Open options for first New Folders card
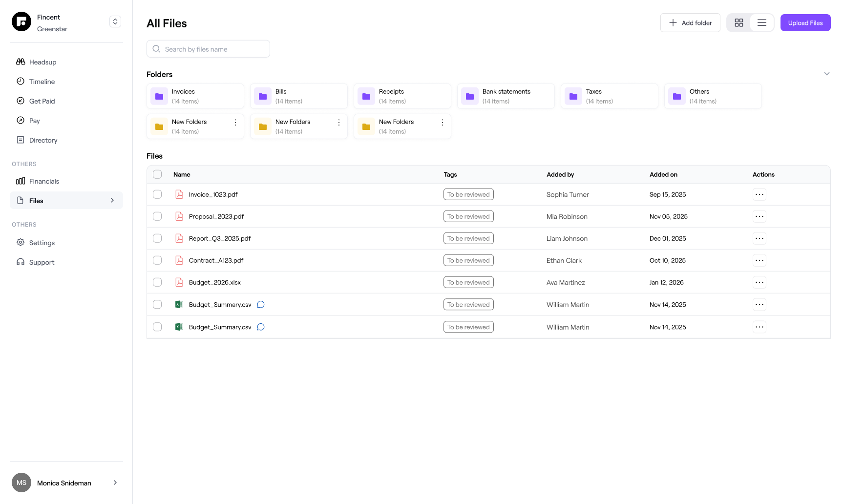Screen dimensions: 844x504 point(235,123)
